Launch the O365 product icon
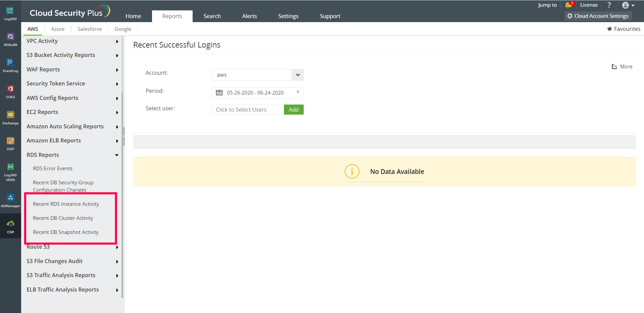Screen dimensions: 644x313 [10, 89]
